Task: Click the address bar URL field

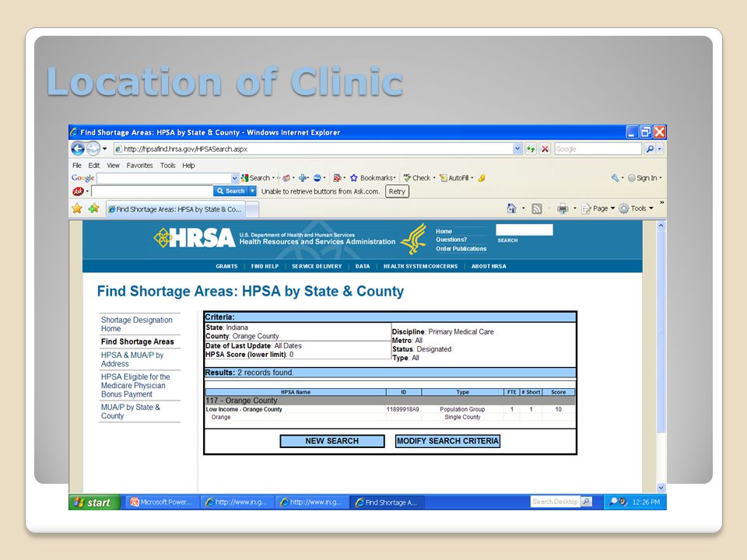Action: click(317, 149)
